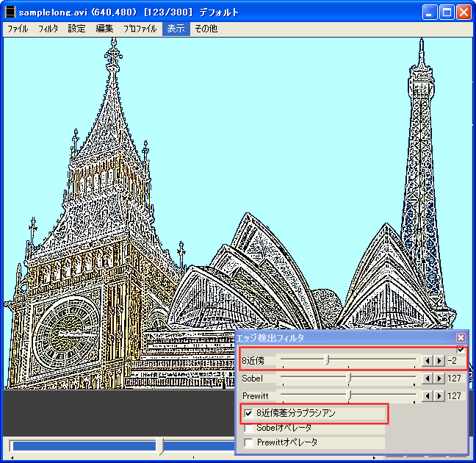Click the Prewitt decrease arrow button

click(428, 395)
